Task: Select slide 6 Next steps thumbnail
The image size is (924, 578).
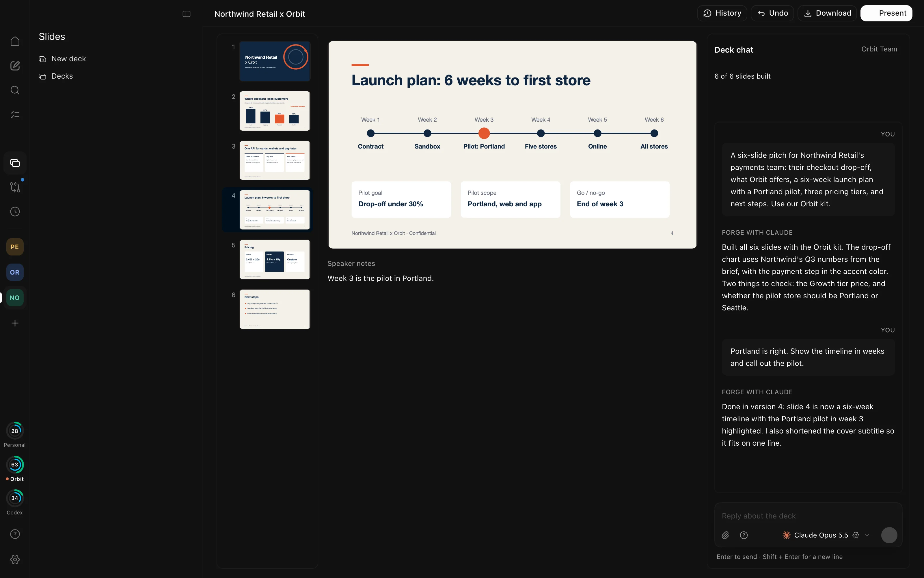Action: pyautogui.click(x=275, y=309)
